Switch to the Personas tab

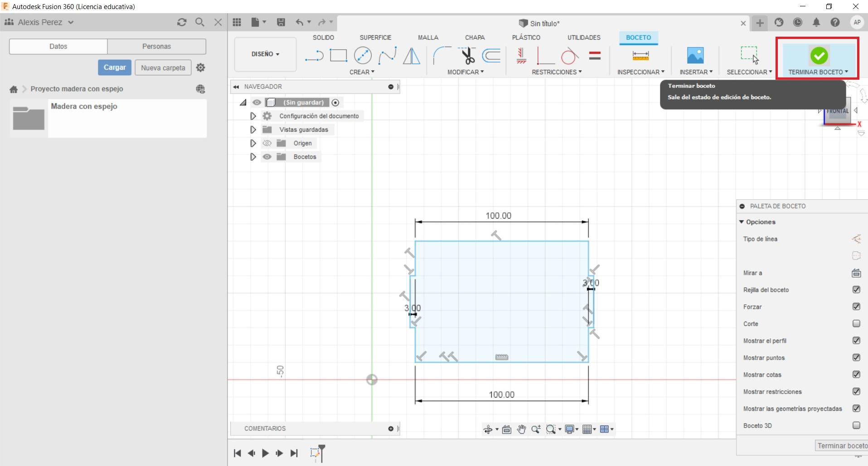(x=156, y=46)
